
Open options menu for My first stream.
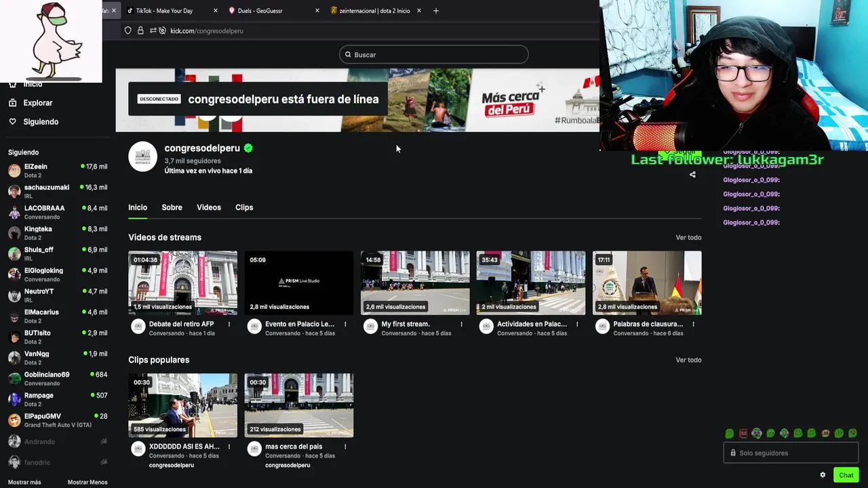[x=461, y=325]
